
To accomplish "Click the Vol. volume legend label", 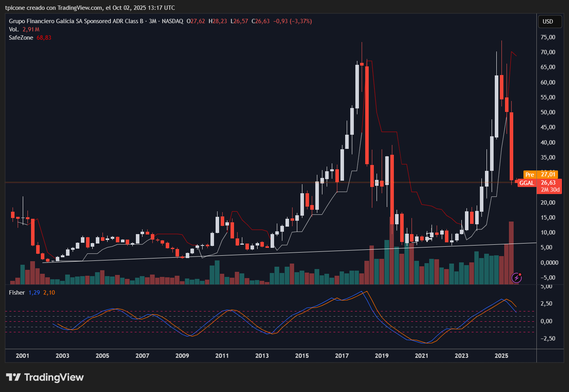I will [x=14, y=29].
